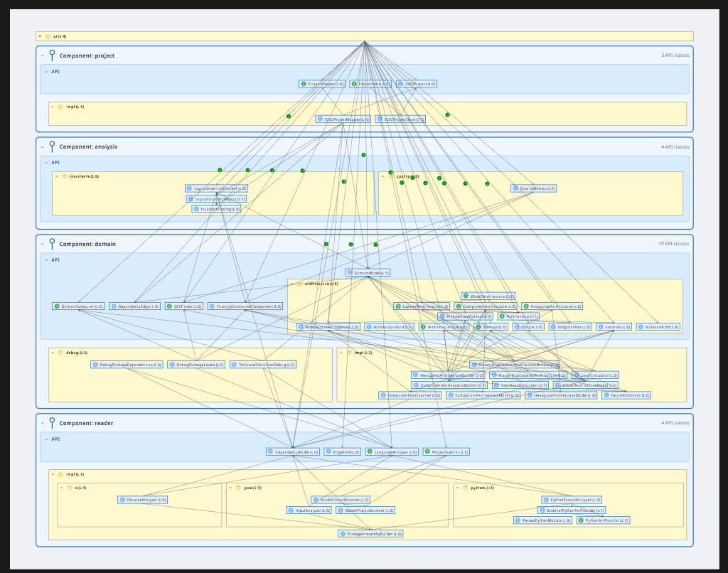Image resolution: width=728 pixels, height=573 pixels.
Task: Collapse Component: reader
Action: (42, 423)
